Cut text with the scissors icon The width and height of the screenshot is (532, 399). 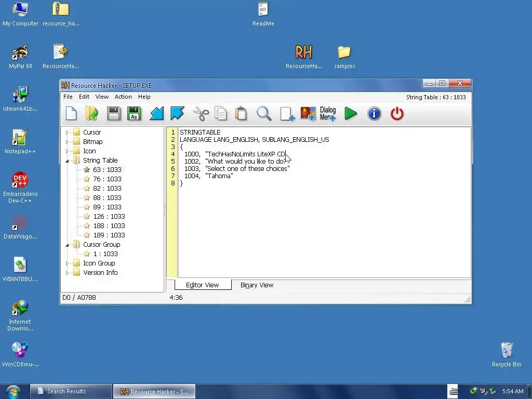pyautogui.click(x=201, y=113)
